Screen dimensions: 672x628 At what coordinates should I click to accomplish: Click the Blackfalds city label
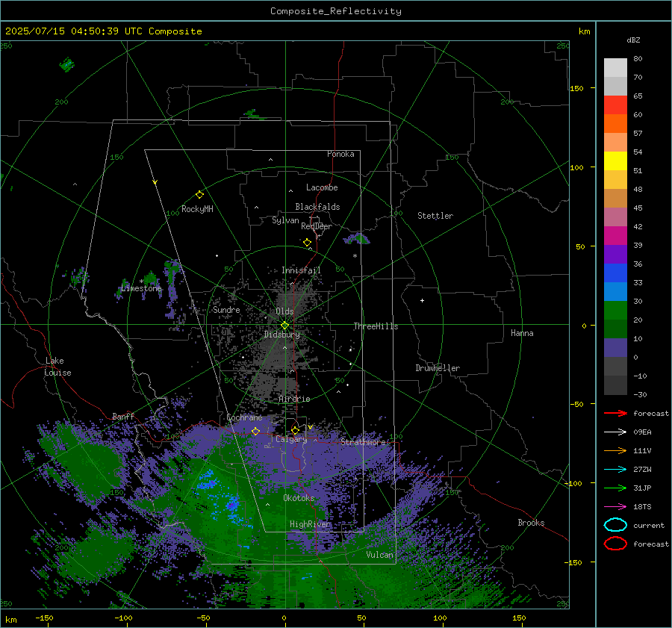[x=317, y=207]
